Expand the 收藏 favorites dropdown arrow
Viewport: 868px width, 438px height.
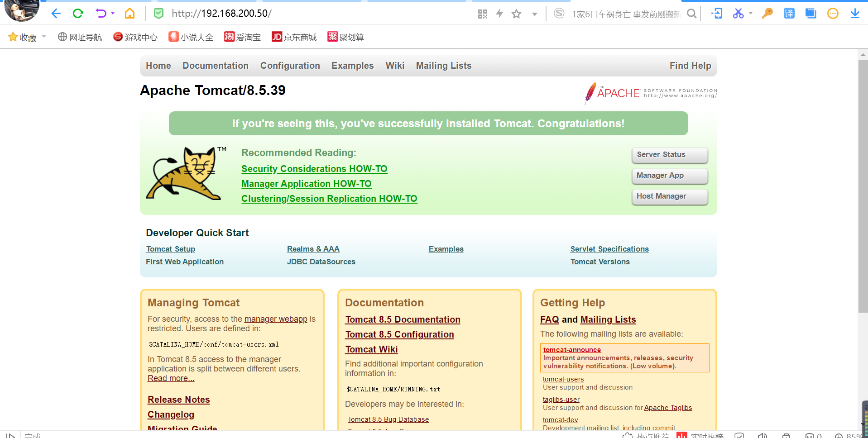click(44, 37)
